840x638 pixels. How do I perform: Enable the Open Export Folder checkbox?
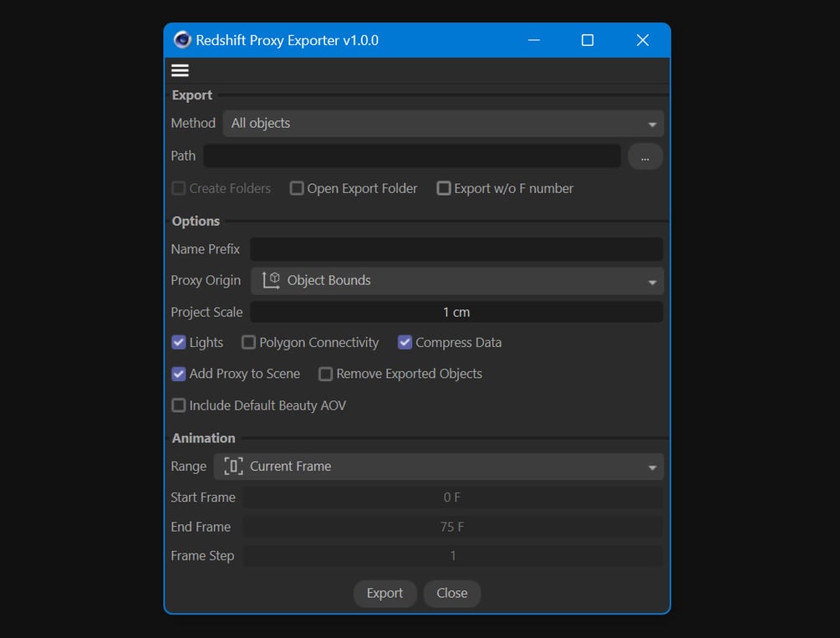click(x=296, y=188)
